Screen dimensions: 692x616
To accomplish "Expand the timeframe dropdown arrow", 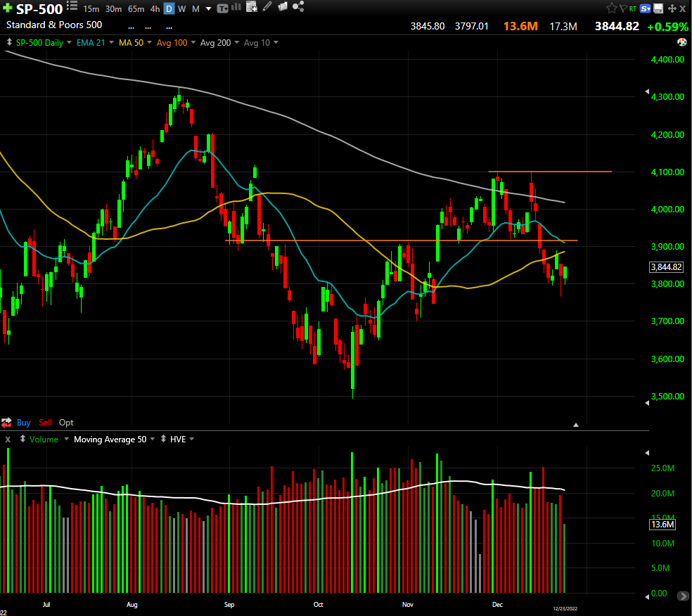I will click(209, 9).
